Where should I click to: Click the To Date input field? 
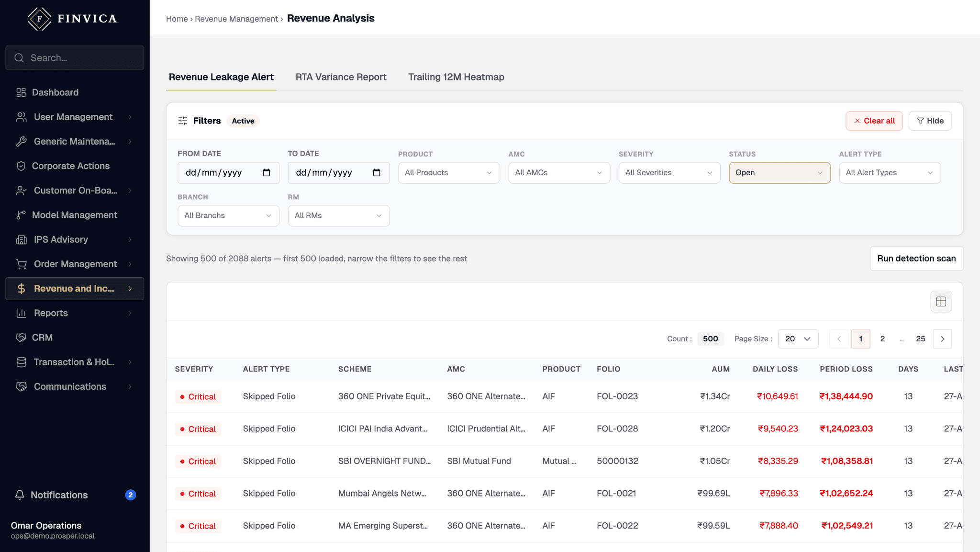(x=339, y=173)
